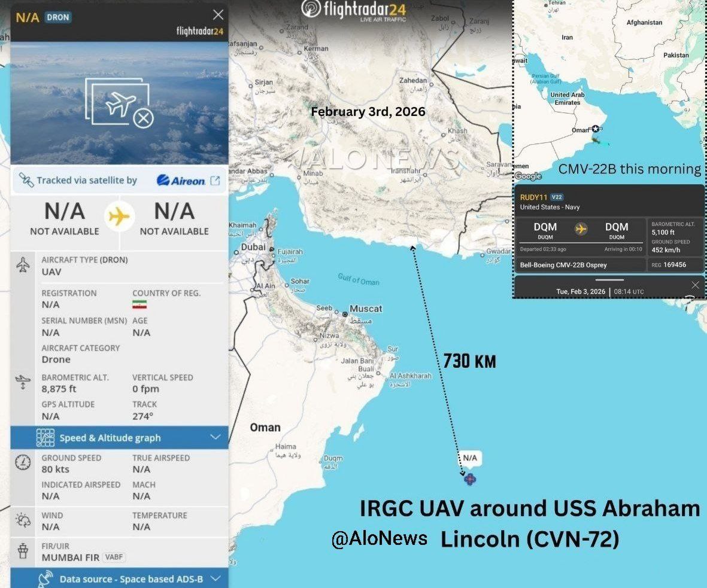Expand the Speed & Altitude graph section

pos(216,437)
